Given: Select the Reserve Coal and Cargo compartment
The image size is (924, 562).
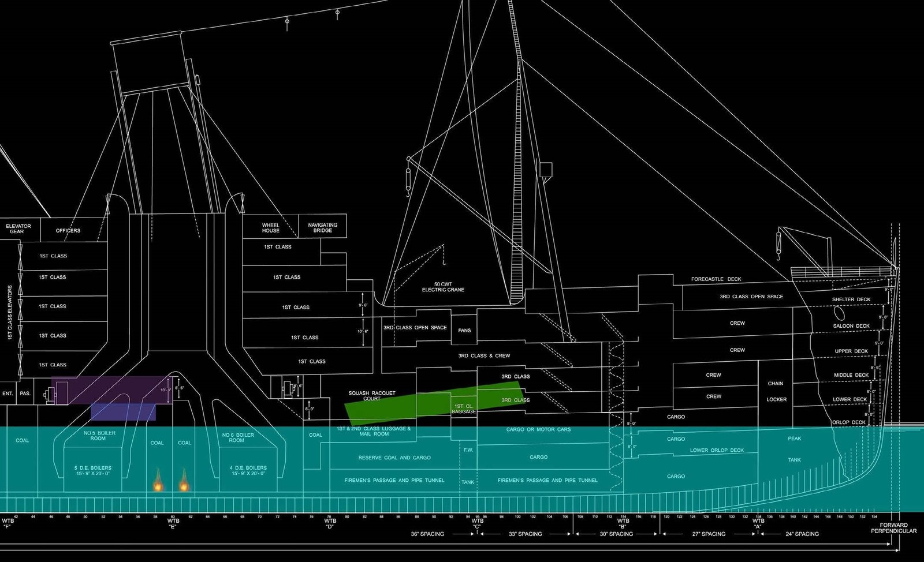Looking at the screenshot, I should (x=394, y=458).
